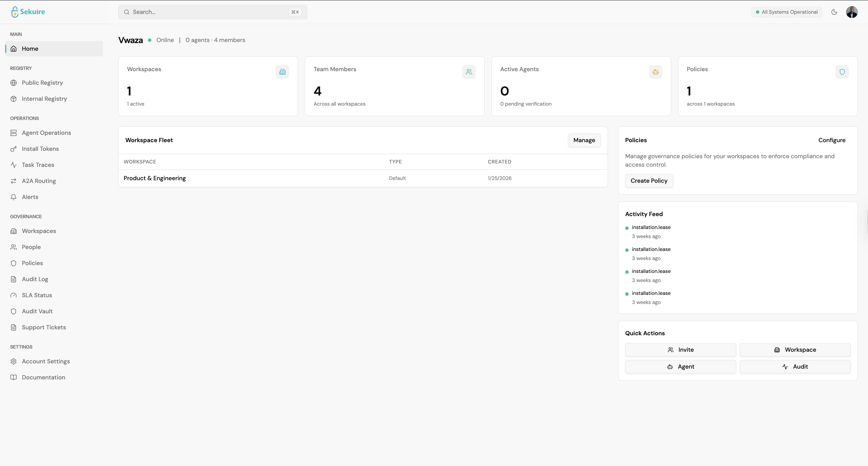Click the Active Agents card bot icon

(655, 72)
